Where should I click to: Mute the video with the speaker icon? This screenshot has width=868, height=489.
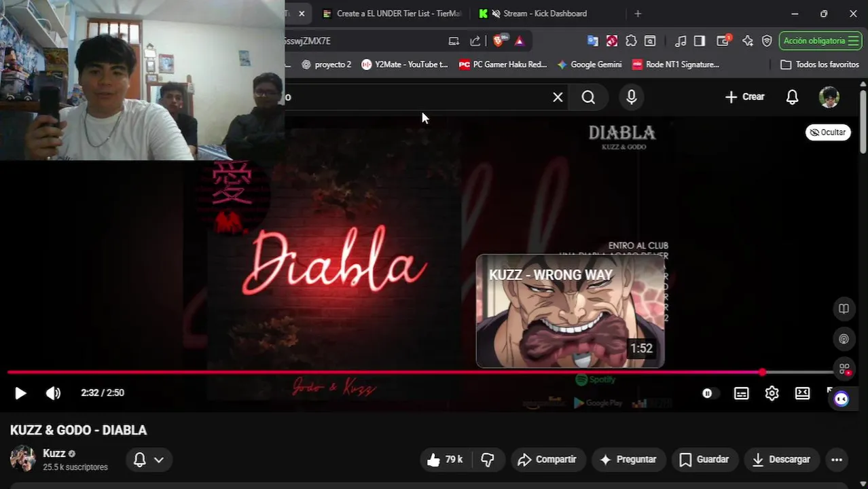coord(53,393)
